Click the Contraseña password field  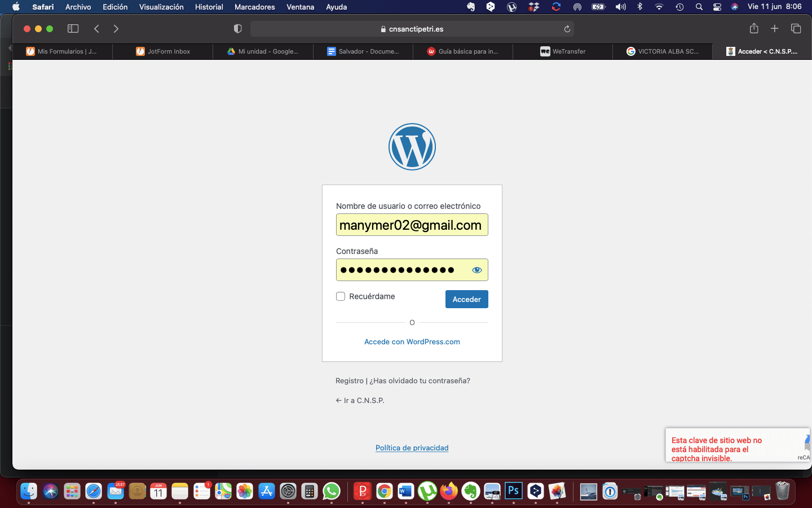pyautogui.click(x=412, y=270)
